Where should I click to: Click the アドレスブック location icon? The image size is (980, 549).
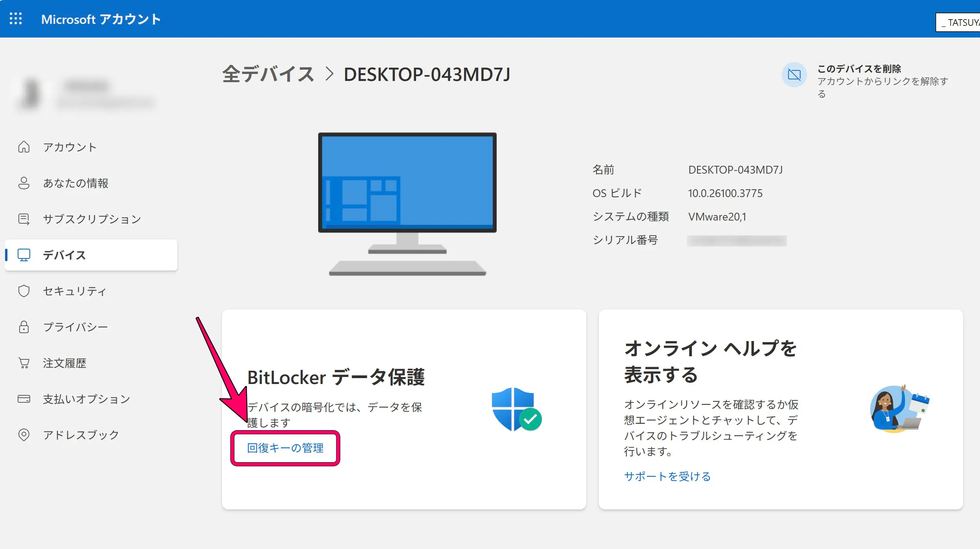pyautogui.click(x=24, y=434)
